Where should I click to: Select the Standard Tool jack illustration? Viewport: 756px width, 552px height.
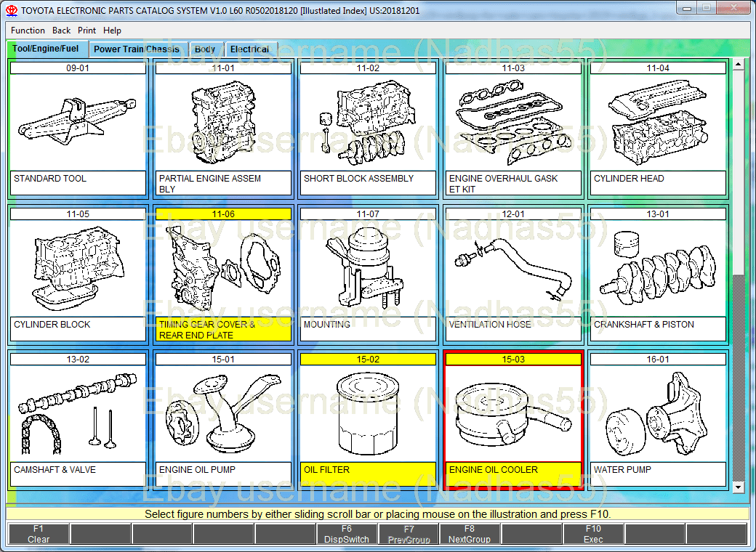tap(78, 122)
